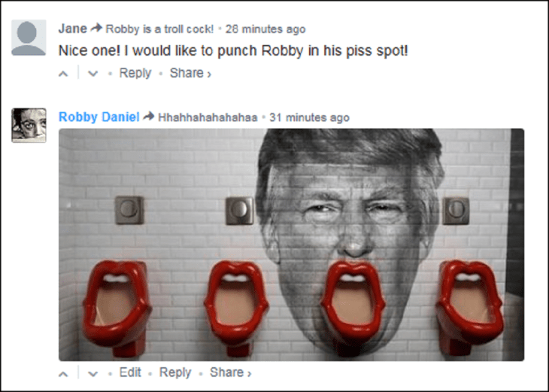Screen dimensions: 549x392
Task: Upvote Robby Daniel's image comment
Action: click(x=64, y=373)
